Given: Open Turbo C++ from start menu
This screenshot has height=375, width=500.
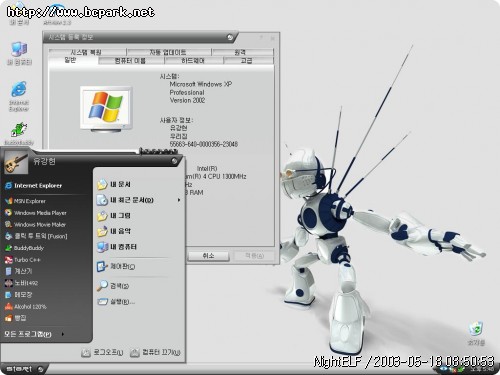Looking at the screenshot, I should click(x=23, y=260).
